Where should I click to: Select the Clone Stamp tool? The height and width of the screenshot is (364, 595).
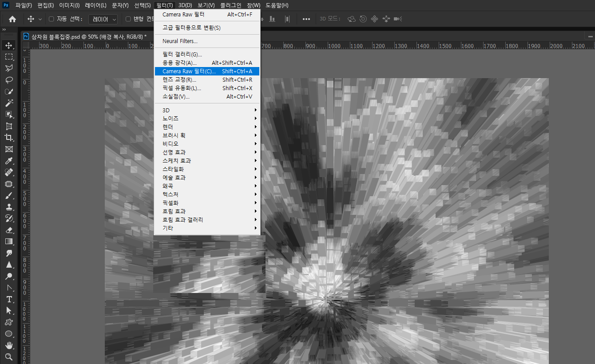click(9, 207)
